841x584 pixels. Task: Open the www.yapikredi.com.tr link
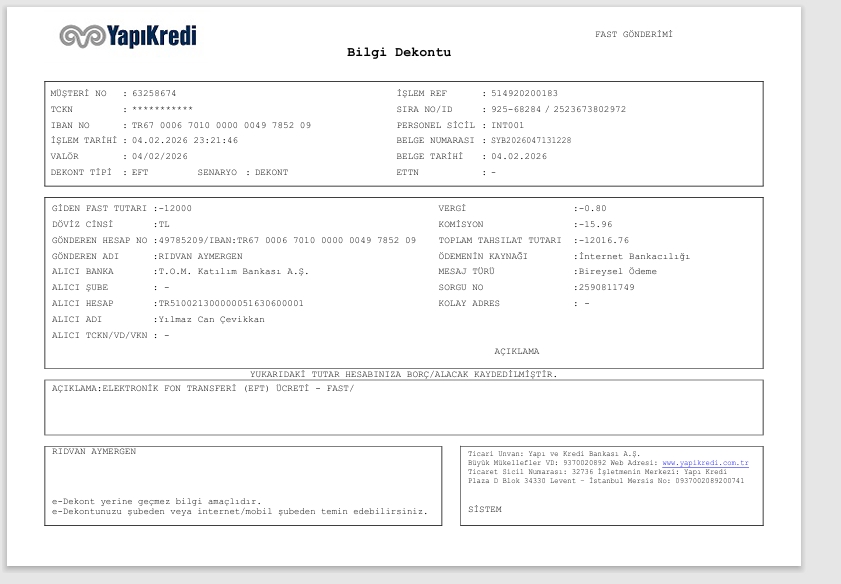click(x=705, y=463)
